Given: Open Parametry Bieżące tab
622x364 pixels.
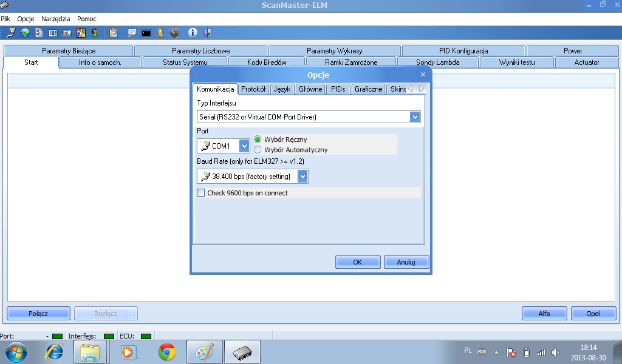Looking at the screenshot, I should point(69,51).
